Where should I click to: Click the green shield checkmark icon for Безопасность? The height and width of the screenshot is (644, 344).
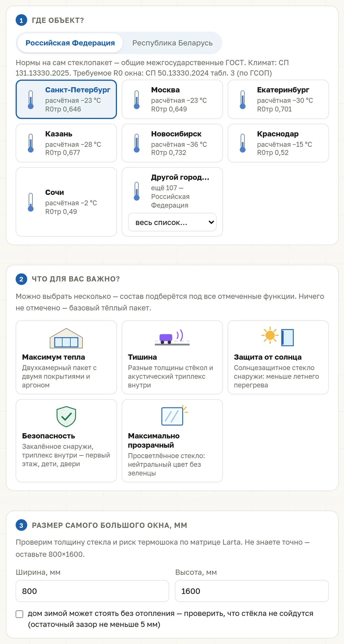coord(66,417)
